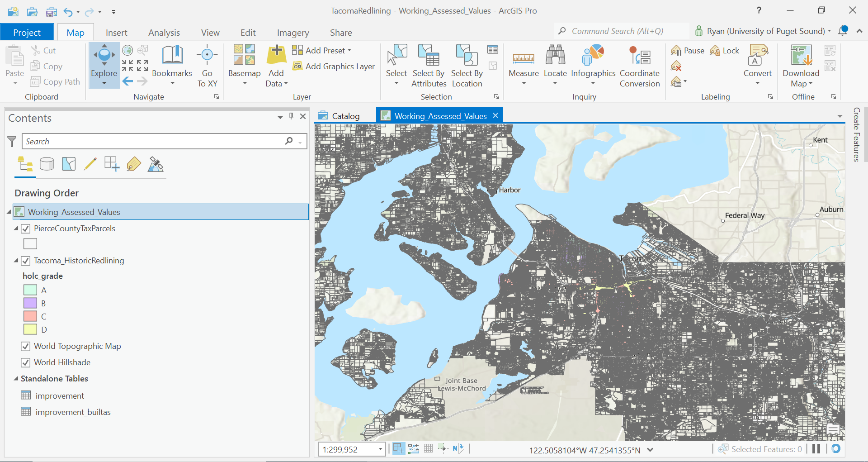Switch to List By Selection view
This screenshot has height=462, width=868.
(69, 164)
